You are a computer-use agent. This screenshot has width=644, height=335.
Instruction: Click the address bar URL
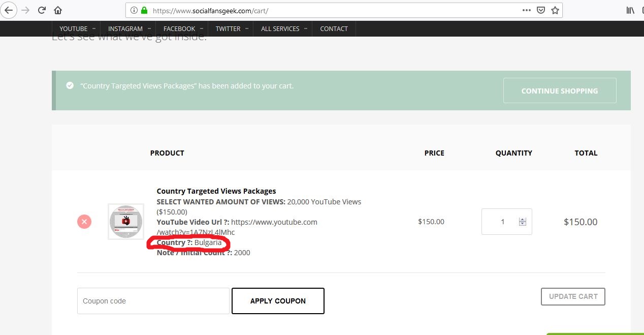coord(210,10)
